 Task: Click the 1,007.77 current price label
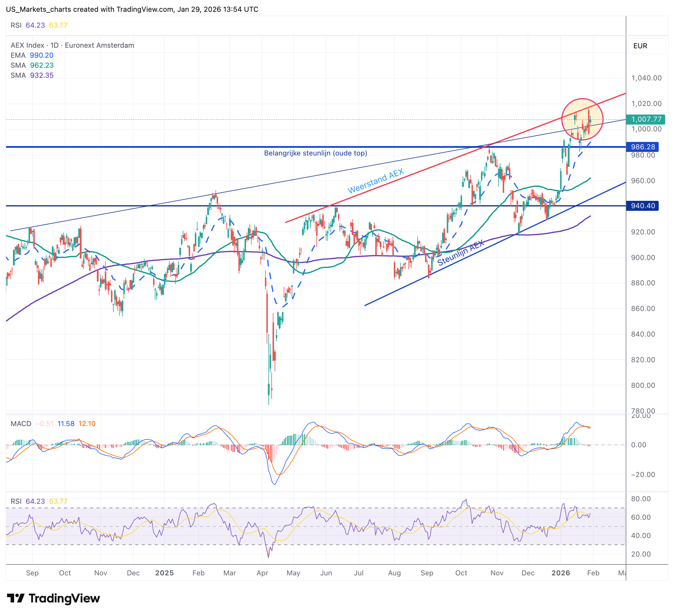tap(645, 119)
